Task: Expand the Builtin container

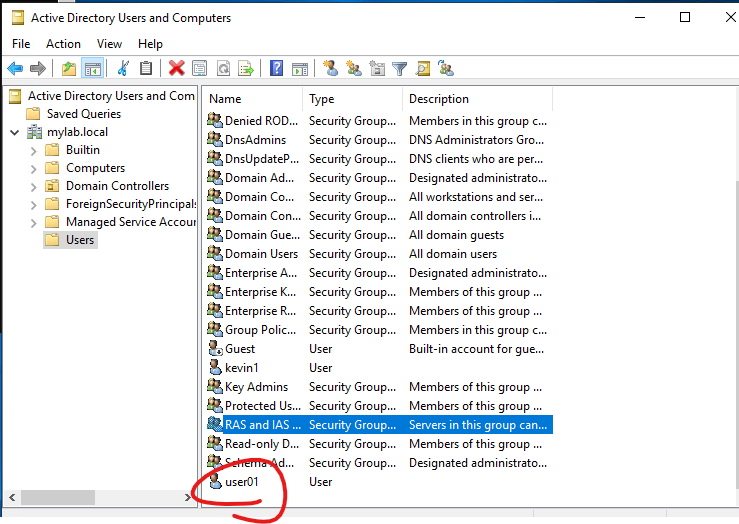Action: [33, 151]
